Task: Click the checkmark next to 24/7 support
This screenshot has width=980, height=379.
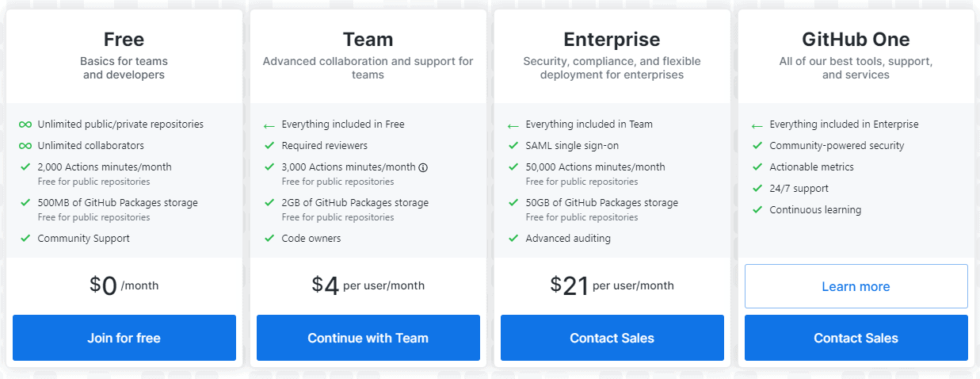Action: coord(757,189)
